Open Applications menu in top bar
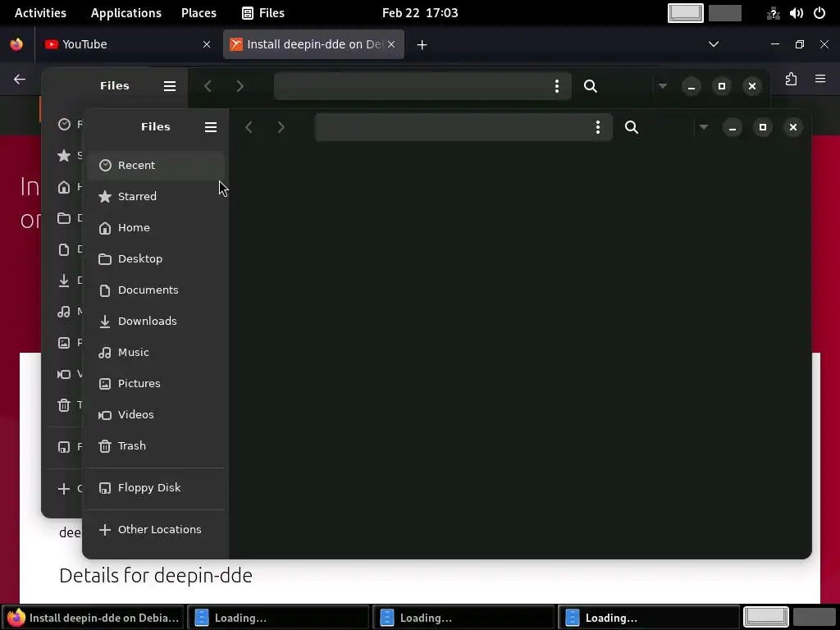Image resolution: width=840 pixels, height=630 pixels. tap(126, 13)
